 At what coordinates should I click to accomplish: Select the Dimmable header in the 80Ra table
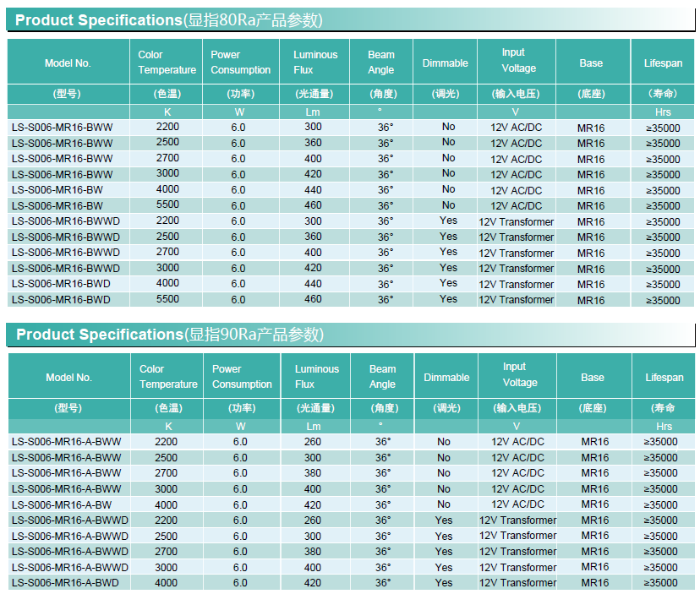[x=445, y=63]
